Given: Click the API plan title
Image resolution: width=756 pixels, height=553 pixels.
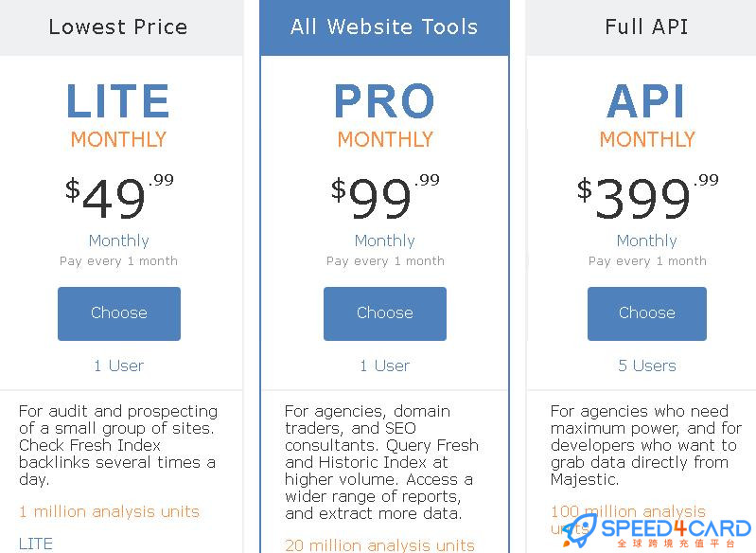Looking at the screenshot, I should [x=646, y=101].
